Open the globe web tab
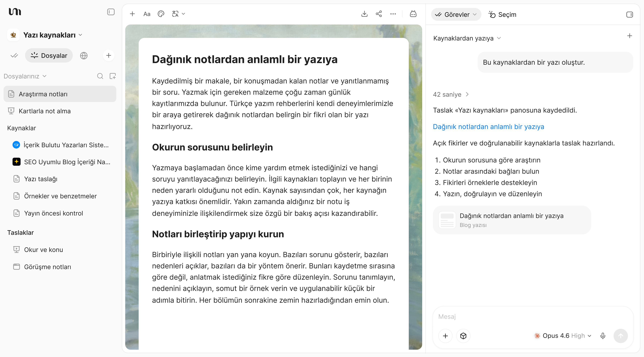This screenshot has width=644, height=357. click(84, 55)
